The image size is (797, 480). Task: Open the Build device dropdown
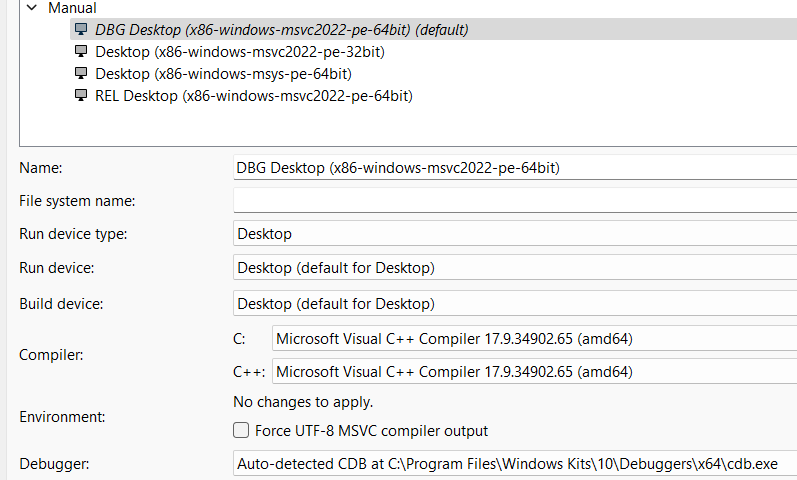(x=514, y=303)
